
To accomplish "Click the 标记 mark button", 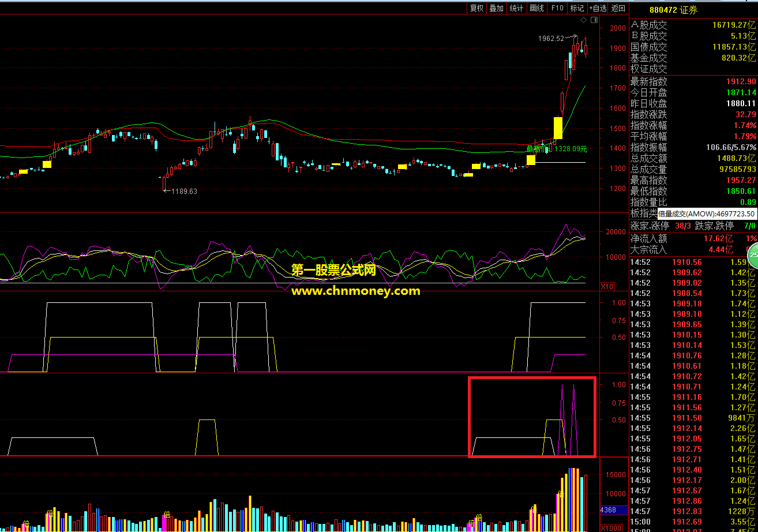I will [x=577, y=8].
